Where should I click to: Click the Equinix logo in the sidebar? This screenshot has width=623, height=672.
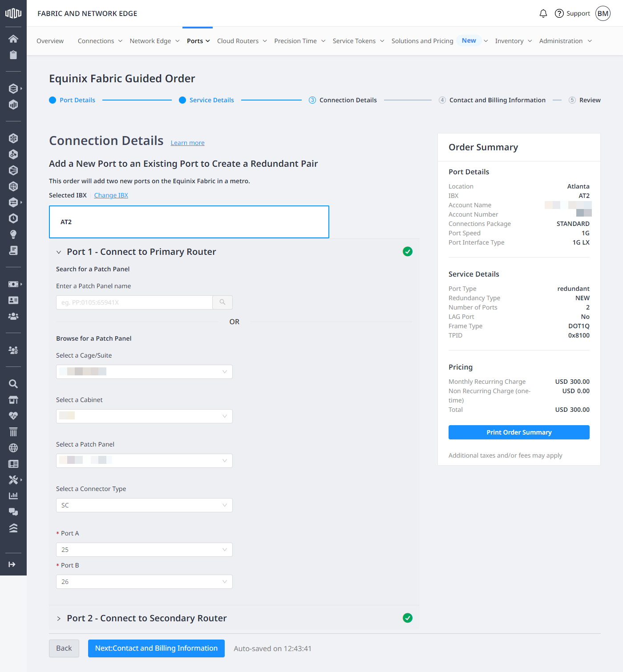[x=13, y=13]
